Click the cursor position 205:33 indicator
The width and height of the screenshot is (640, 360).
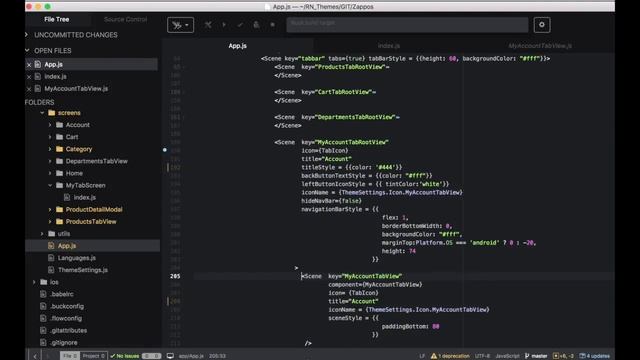[217, 356]
